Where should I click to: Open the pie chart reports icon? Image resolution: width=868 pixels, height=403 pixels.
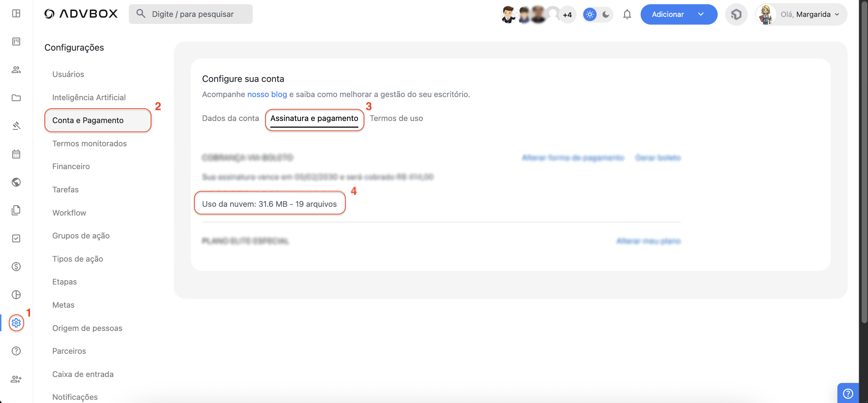16,295
